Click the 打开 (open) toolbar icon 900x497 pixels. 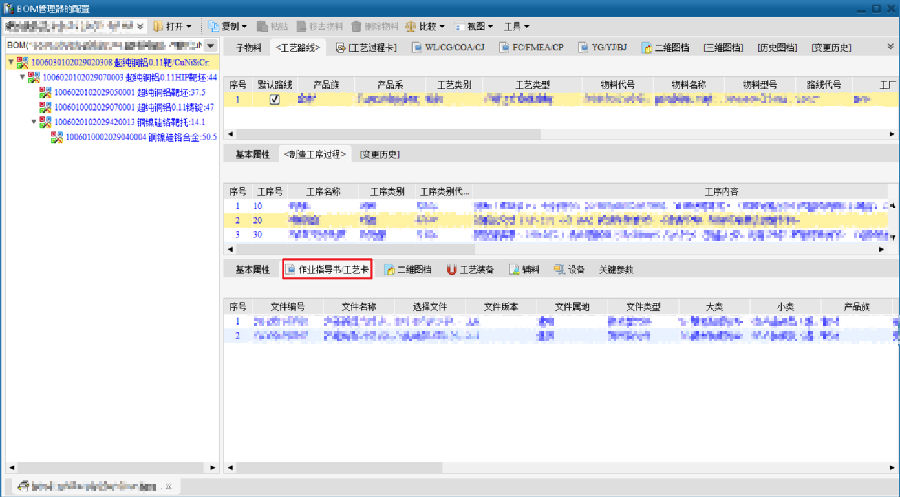coord(158,26)
